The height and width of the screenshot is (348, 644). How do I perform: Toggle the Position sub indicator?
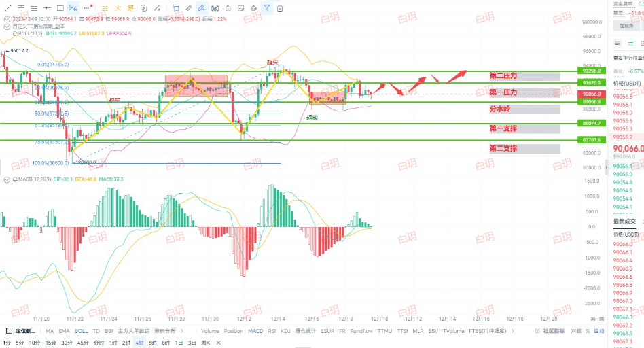pos(233,331)
